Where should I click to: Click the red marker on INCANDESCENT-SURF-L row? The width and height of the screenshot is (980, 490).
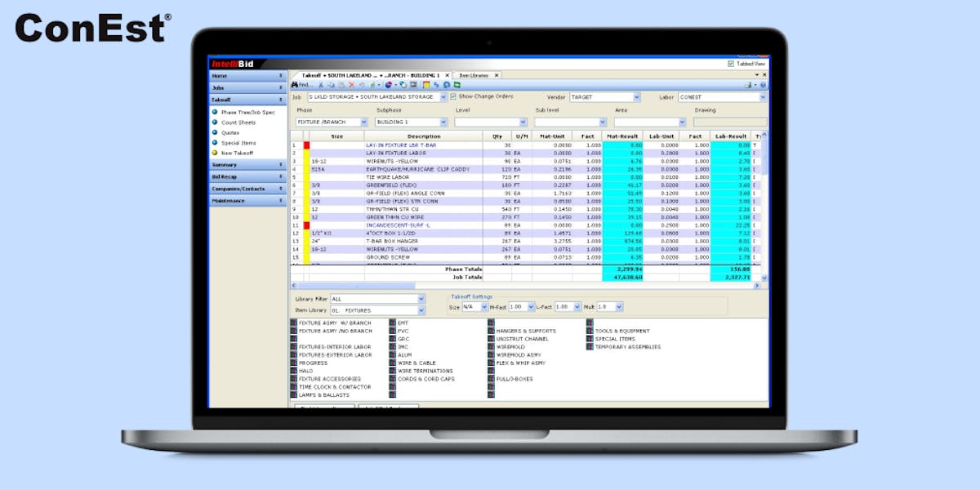point(307,225)
